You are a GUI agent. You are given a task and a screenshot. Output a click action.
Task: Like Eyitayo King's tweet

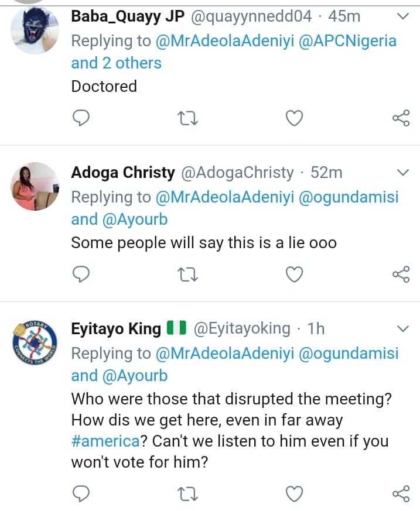point(294,494)
